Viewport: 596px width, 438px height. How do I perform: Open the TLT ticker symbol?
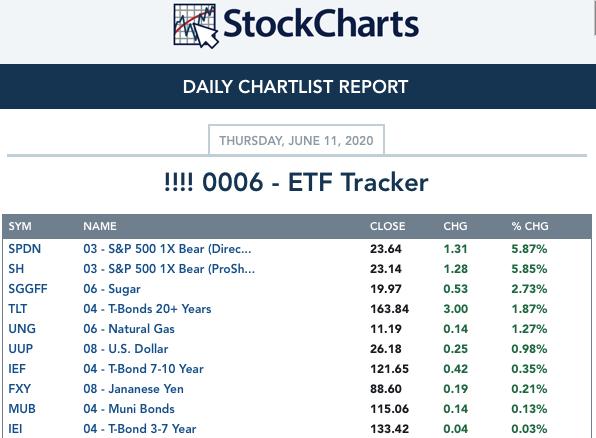click(17, 309)
